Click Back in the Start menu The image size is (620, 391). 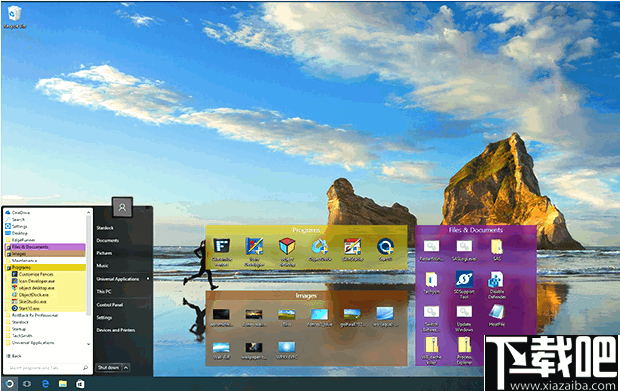click(x=14, y=356)
